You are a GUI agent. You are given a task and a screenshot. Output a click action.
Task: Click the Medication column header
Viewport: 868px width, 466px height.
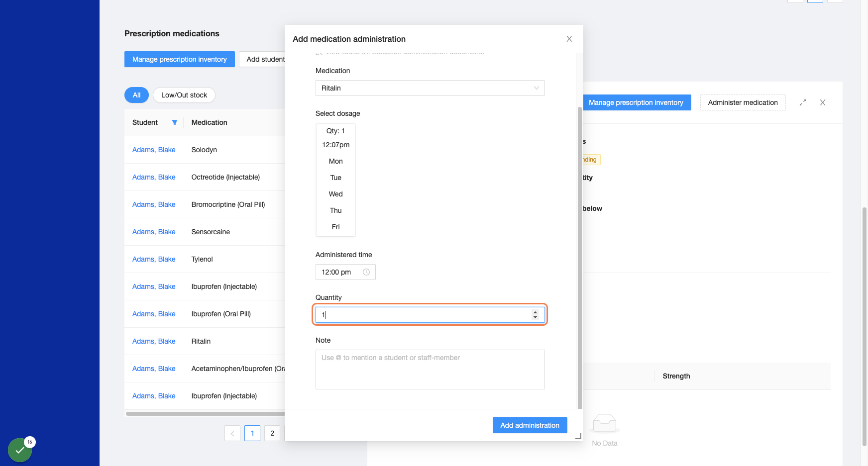pyautogui.click(x=210, y=122)
